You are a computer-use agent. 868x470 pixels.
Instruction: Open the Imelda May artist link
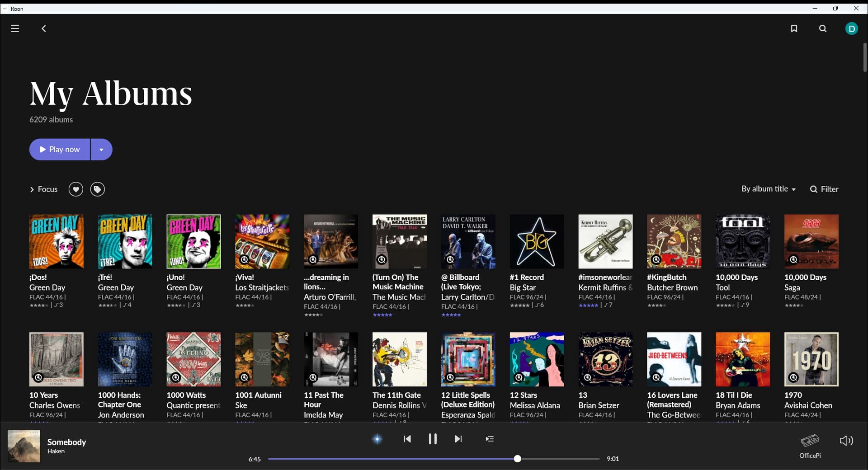323,415
